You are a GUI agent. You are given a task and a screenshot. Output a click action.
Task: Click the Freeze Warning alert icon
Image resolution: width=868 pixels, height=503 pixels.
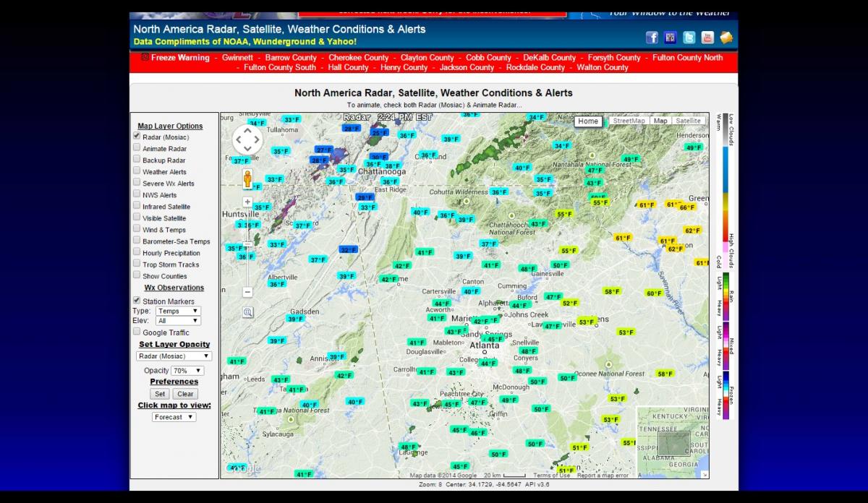[x=145, y=57]
